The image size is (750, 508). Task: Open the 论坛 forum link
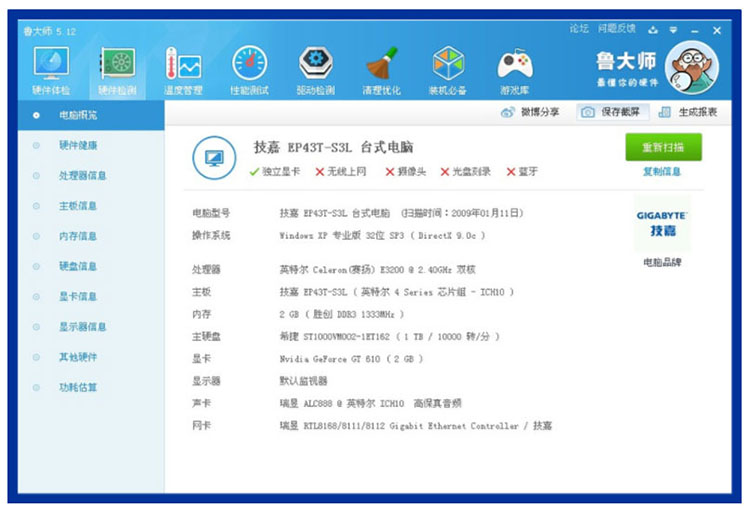(x=579, y=29)
